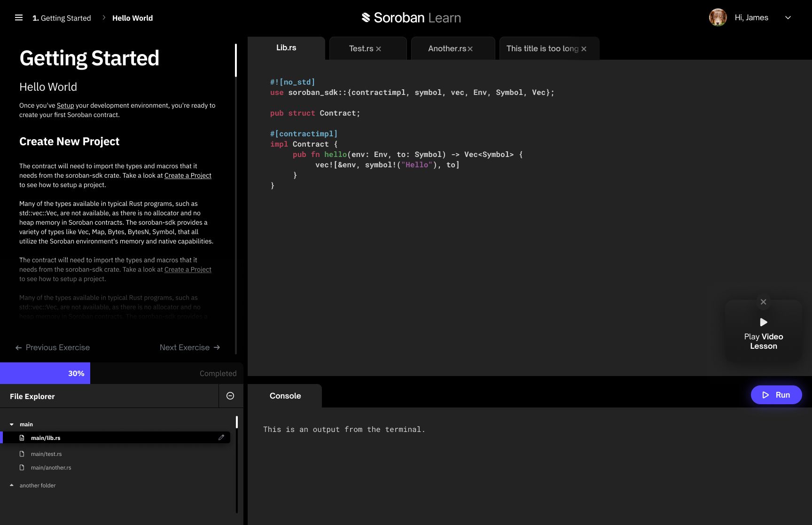Run the code with Run button
Viewport: 812px width, 525px height.
click(x=776, y=395)
